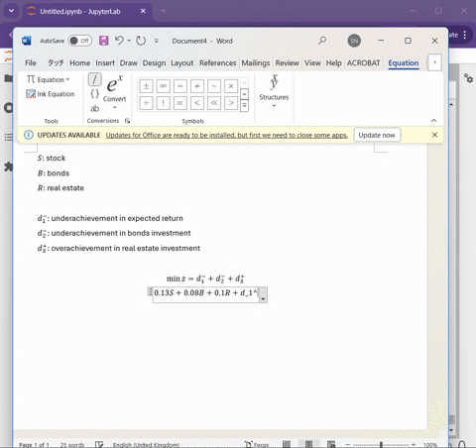Expand the Structures dropdown
The height and width of the screenshot is (448, 476).
tap(274, 91)
